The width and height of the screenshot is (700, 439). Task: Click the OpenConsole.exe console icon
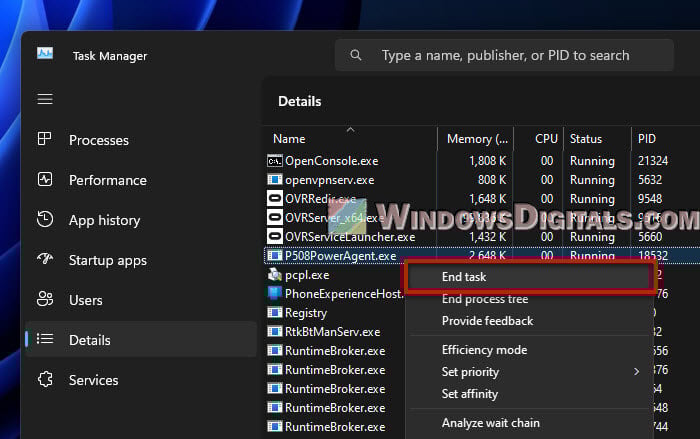[275, 161]
